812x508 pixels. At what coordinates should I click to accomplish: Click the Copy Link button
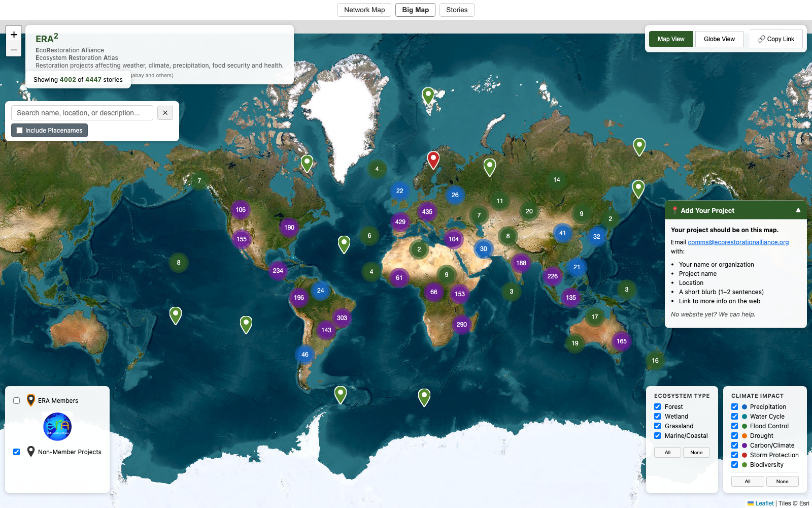coord(776,39)
